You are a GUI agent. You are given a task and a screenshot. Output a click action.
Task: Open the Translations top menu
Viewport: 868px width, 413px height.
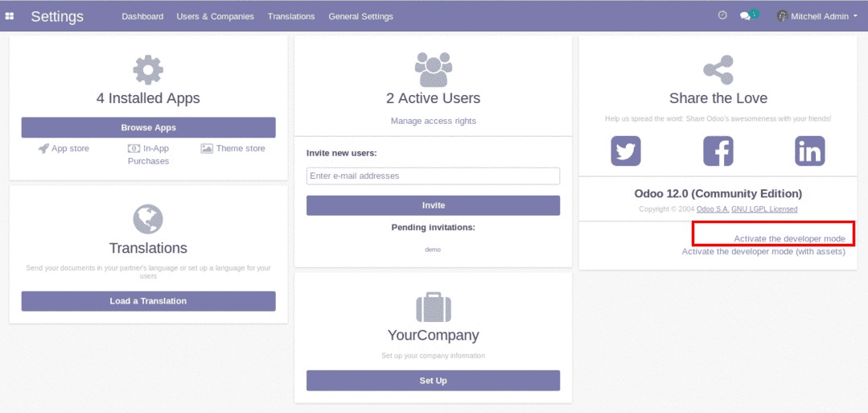(x=291, y=16)
